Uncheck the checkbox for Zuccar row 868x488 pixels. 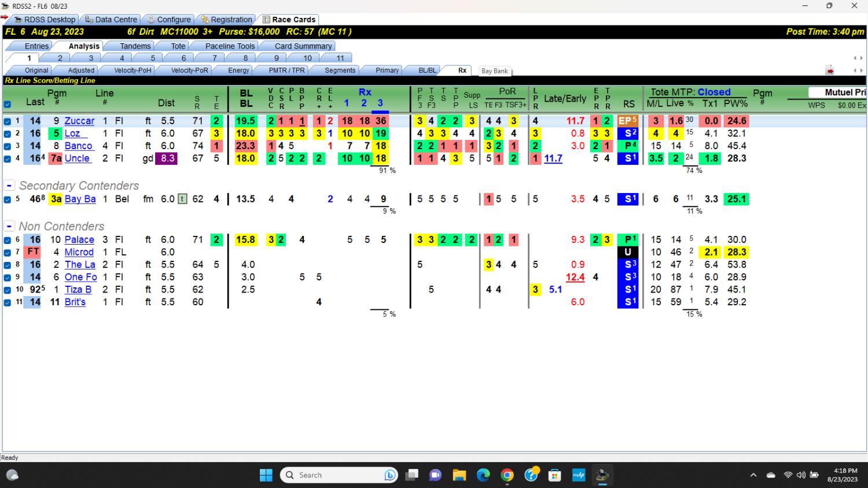8,121
